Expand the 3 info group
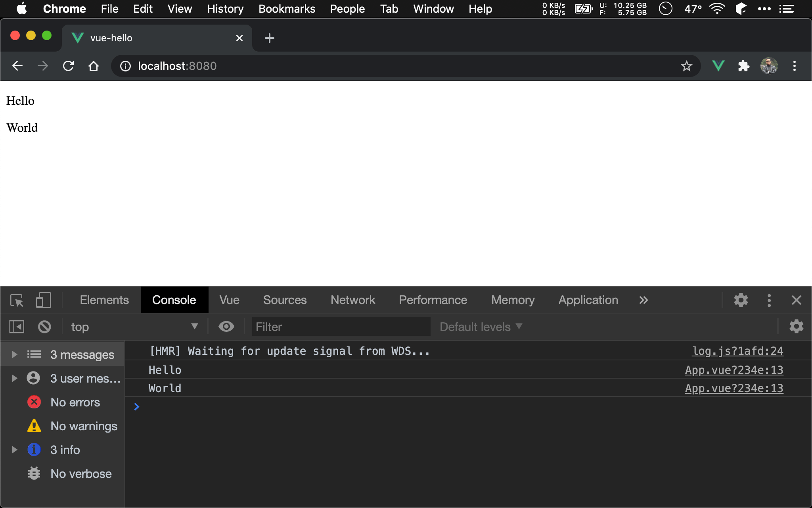Viewport: 812px width, 508px height. tap(15, 450)
